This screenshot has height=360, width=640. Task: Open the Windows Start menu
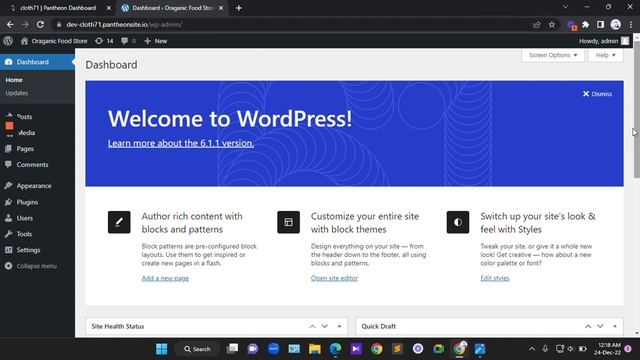pos(162,349)
